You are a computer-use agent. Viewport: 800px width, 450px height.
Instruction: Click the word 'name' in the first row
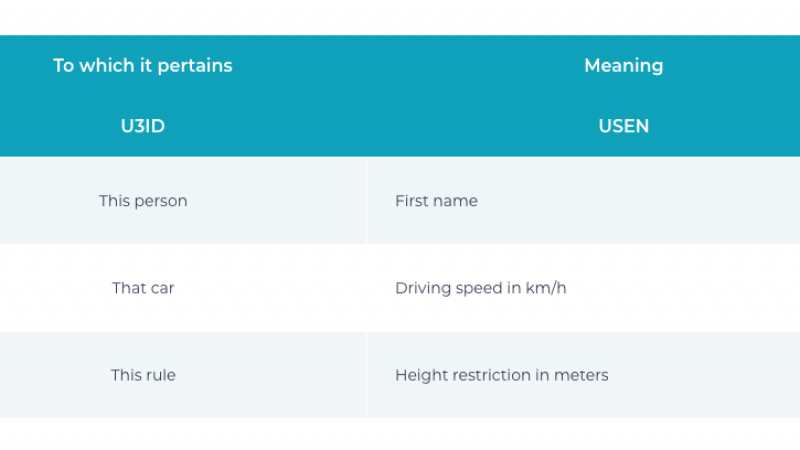point(456,201)
